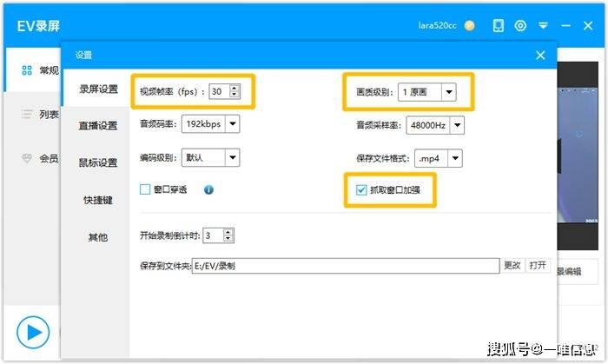
Task: Open the settings gear icon in title bar
Action: coord(520,25)
